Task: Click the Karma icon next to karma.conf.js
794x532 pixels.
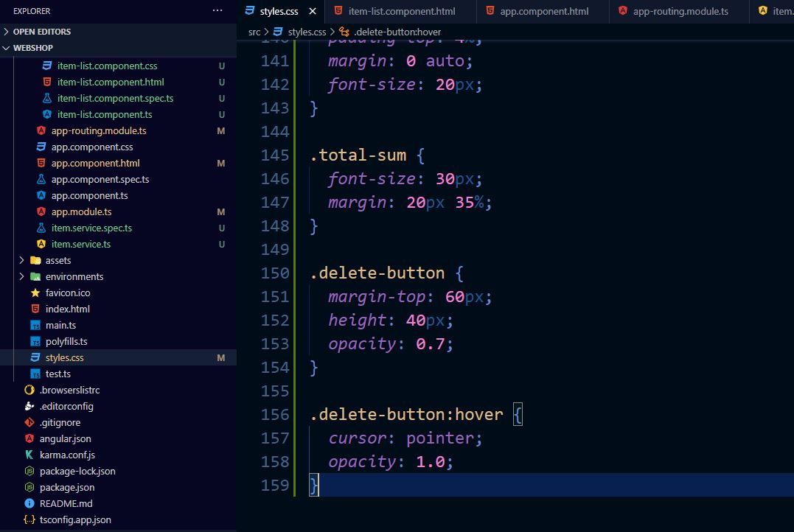Action: point(29,455)
